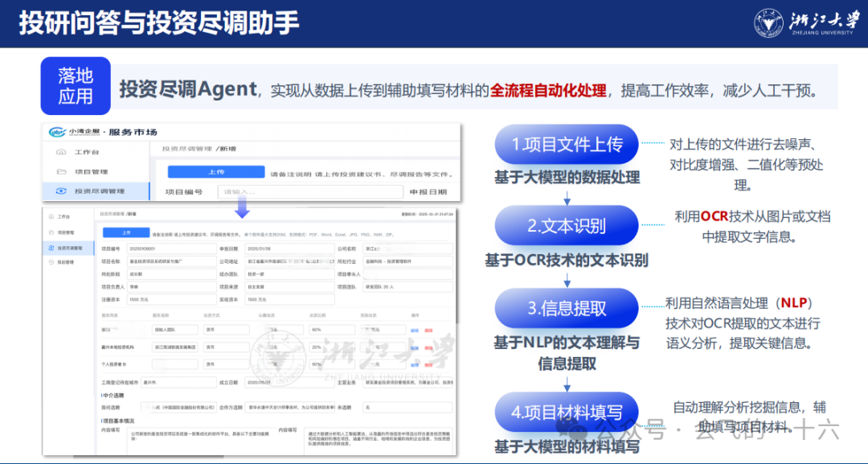
Task: Click the slide title 投研问答与投资尽调助手
Action: 159,23
